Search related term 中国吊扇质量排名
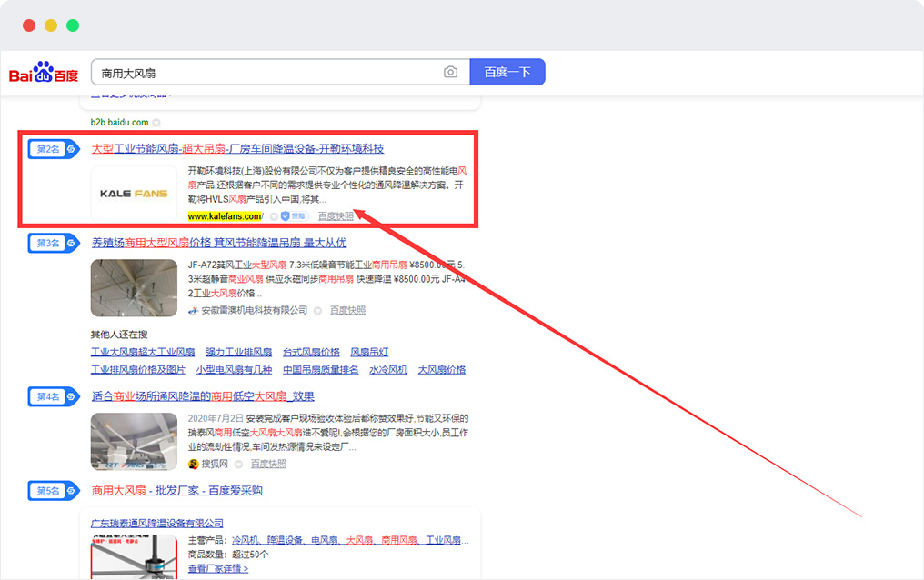Viewport: 924px width, 580px height. click(x=320, y=370)
